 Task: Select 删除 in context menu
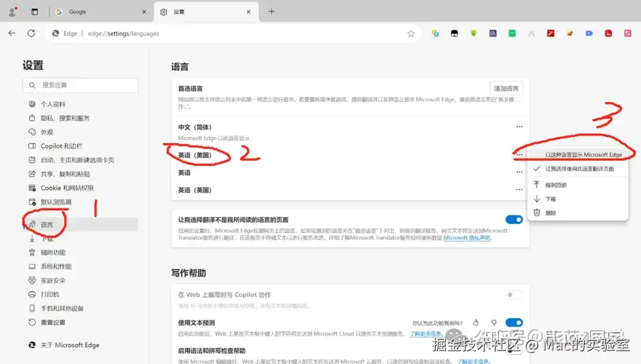tap(577, 213)
